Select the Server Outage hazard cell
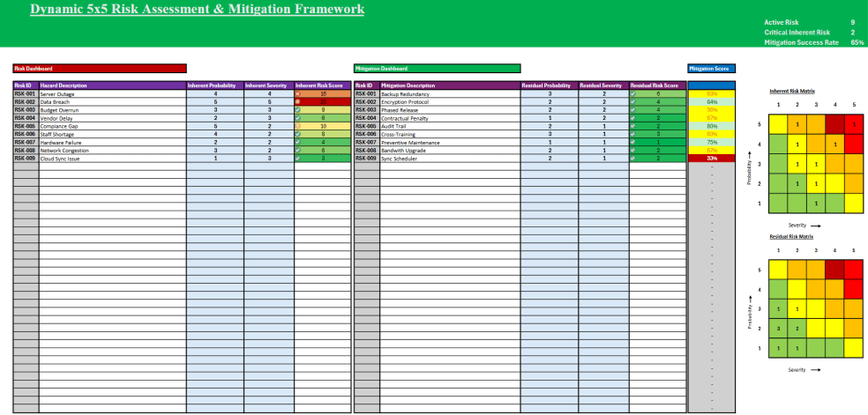Image resolution: width=868 pixels, height=415 pixels. click(x=112, y=94)
